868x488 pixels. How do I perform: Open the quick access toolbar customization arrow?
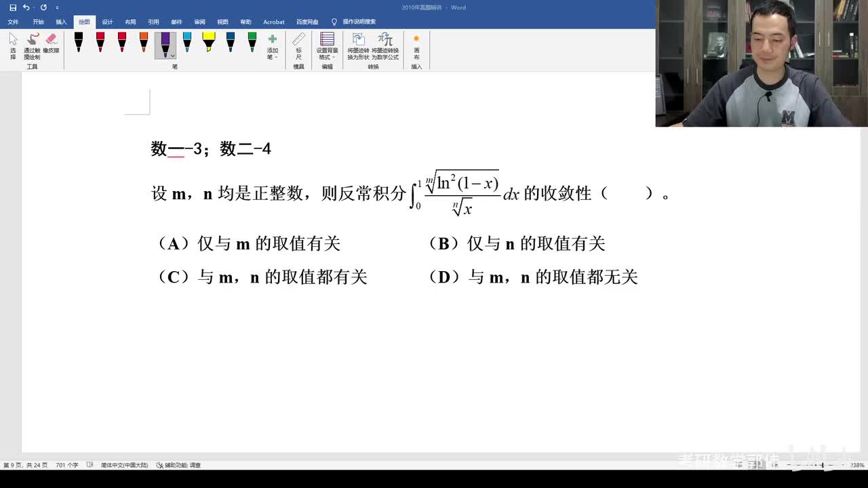(58, 7)
